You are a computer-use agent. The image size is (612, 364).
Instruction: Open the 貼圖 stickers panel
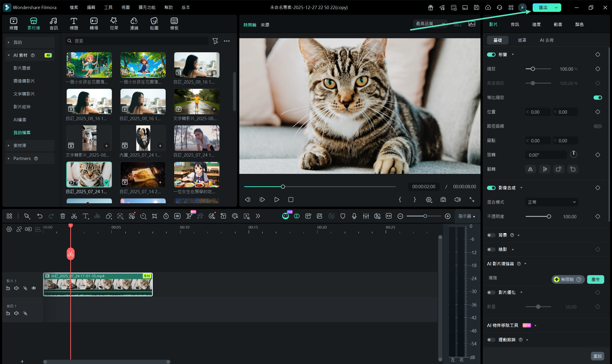pos(154,24)
